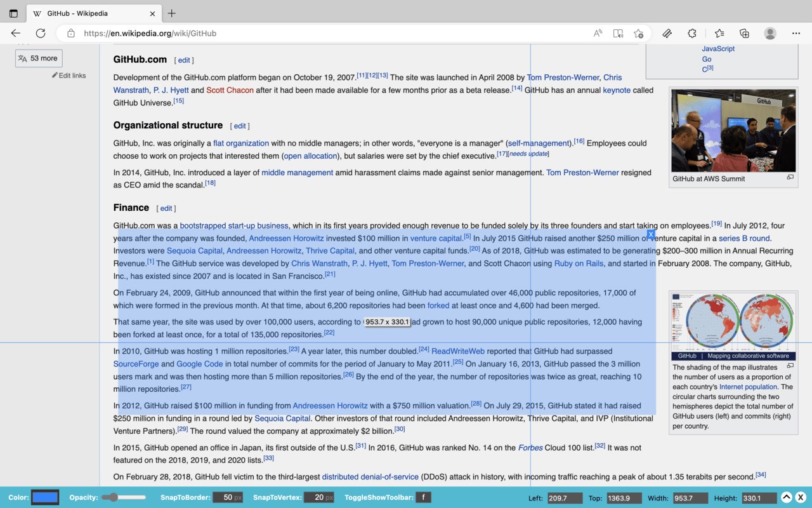Open the distributed denial-of-service link
The height and width of the screenshot is (508, 812).
(x=370, y=477)
